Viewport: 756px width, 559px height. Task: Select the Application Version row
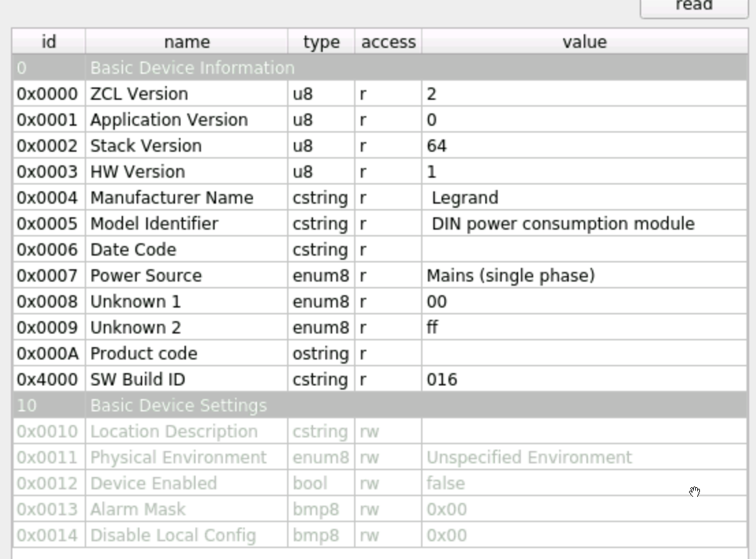coord(380,120)
